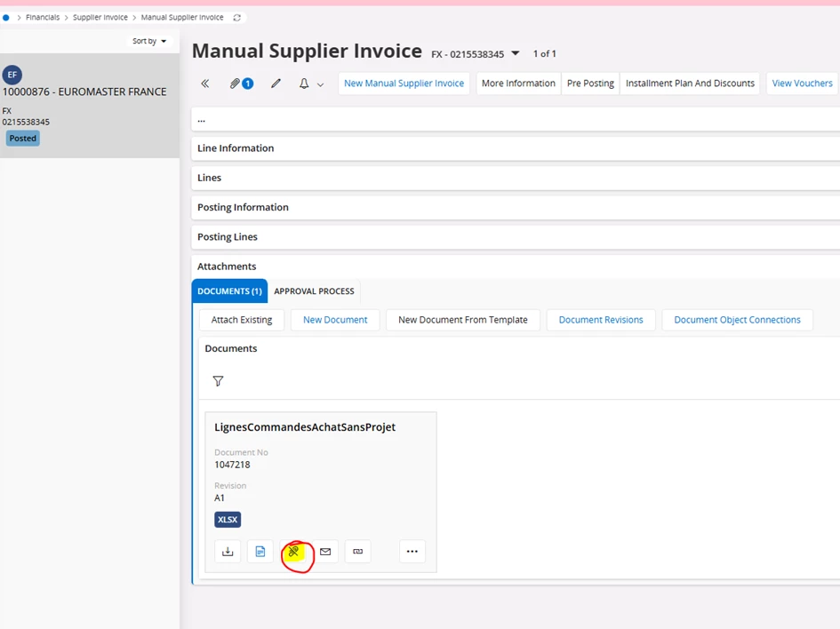Click the pencil edit icon
The width and height of the screenshot is (840, 629).
click(x=276, y=84)
